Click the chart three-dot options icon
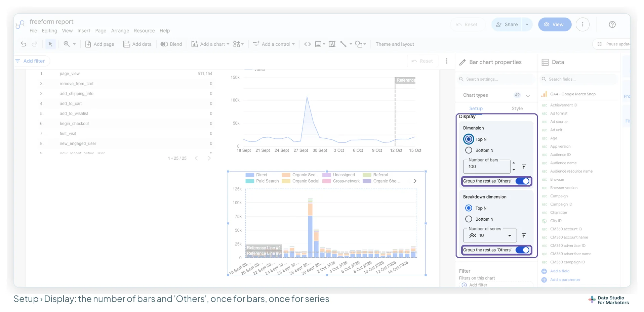 pyautogui.click(x=446, y=61)
